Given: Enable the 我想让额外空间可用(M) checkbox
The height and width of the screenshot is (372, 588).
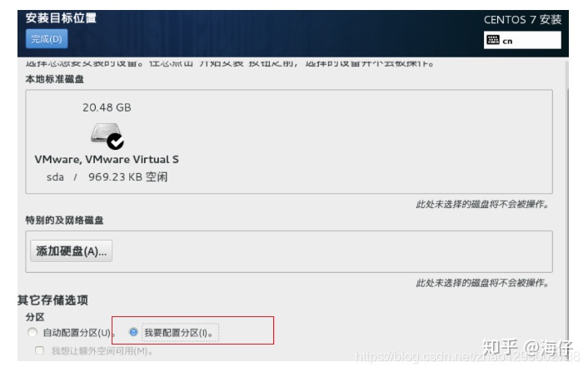Looking at the screenshot, I should tap(39, 350).
